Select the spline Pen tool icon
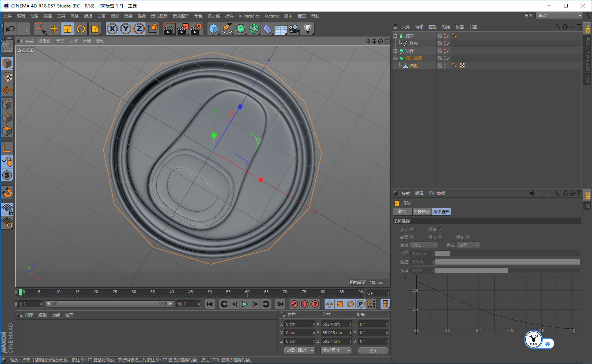The height and width of the screenshot is (364, 592). [227, 29]
